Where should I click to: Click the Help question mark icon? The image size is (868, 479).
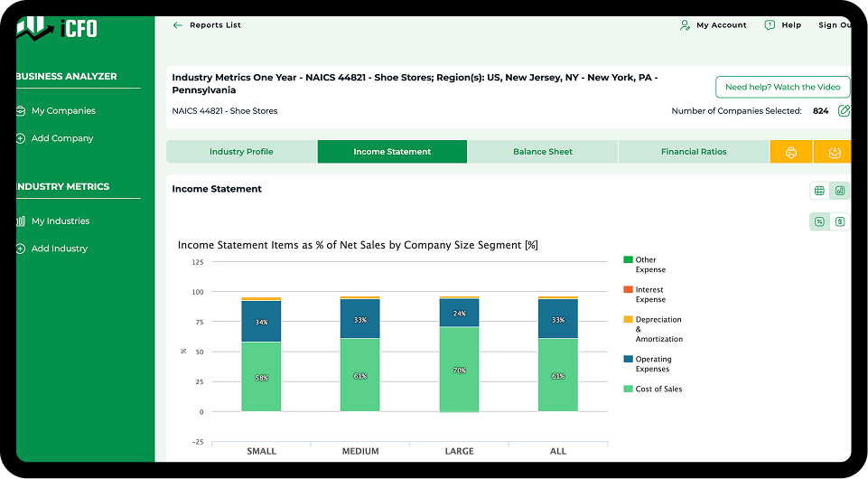770,25
